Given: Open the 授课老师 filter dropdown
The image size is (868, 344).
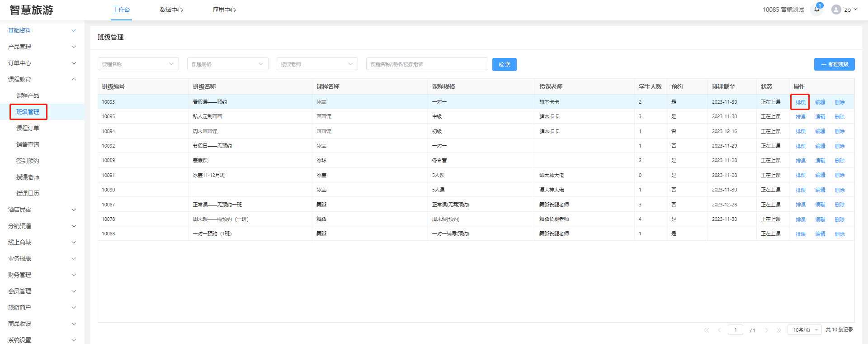Looking at the screenshot, I should 317,64.
